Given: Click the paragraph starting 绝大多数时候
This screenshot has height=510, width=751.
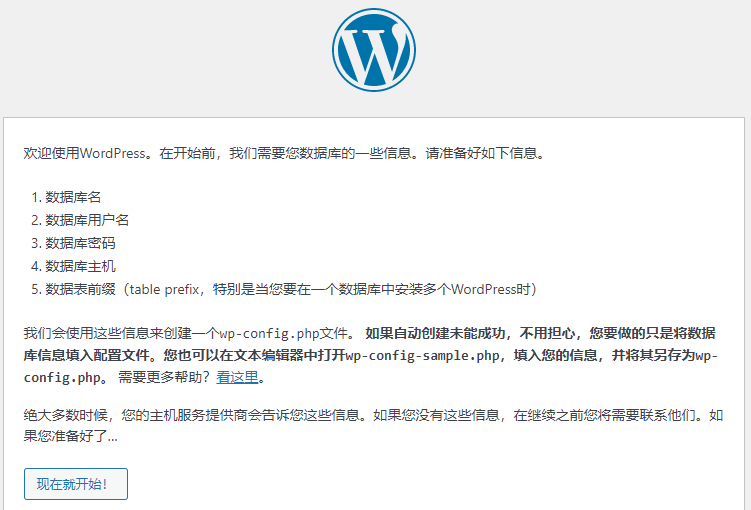Looking at the screenshot, I should [x=373, y=425].
